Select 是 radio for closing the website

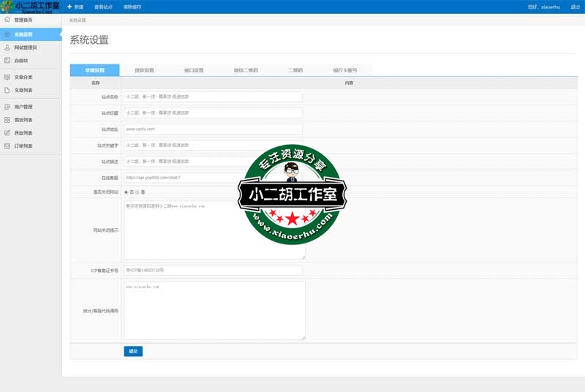coord(137,192)
